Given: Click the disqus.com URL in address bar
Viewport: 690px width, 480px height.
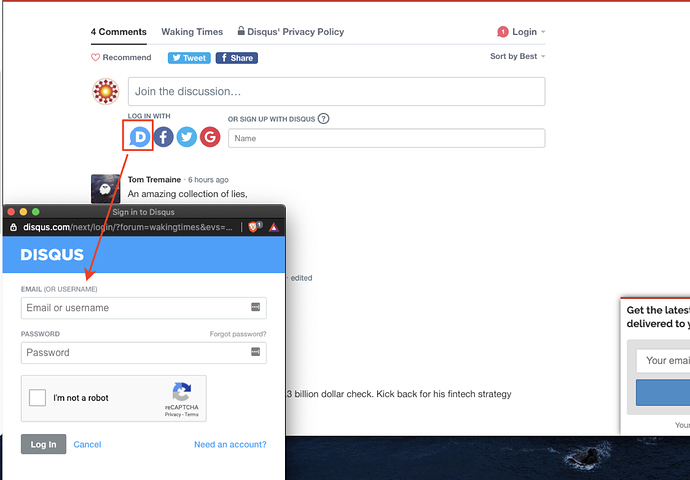Looking at the screenshot, I should point(128,227).
